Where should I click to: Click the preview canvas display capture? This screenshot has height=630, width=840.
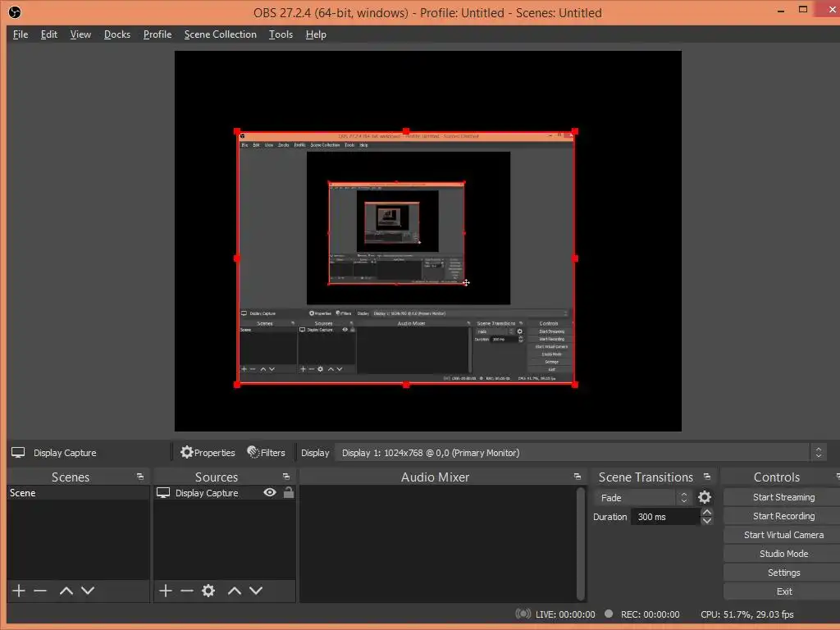pos(405,258)
